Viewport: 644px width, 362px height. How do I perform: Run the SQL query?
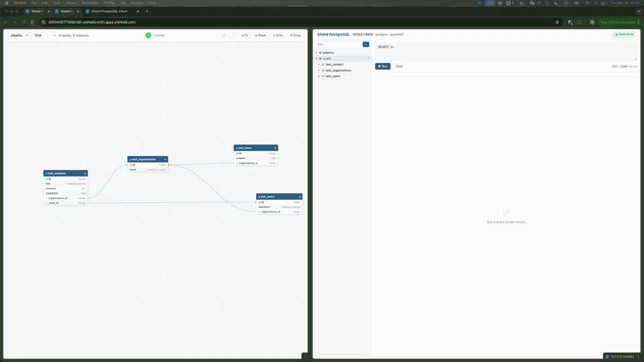pos(383,66)
